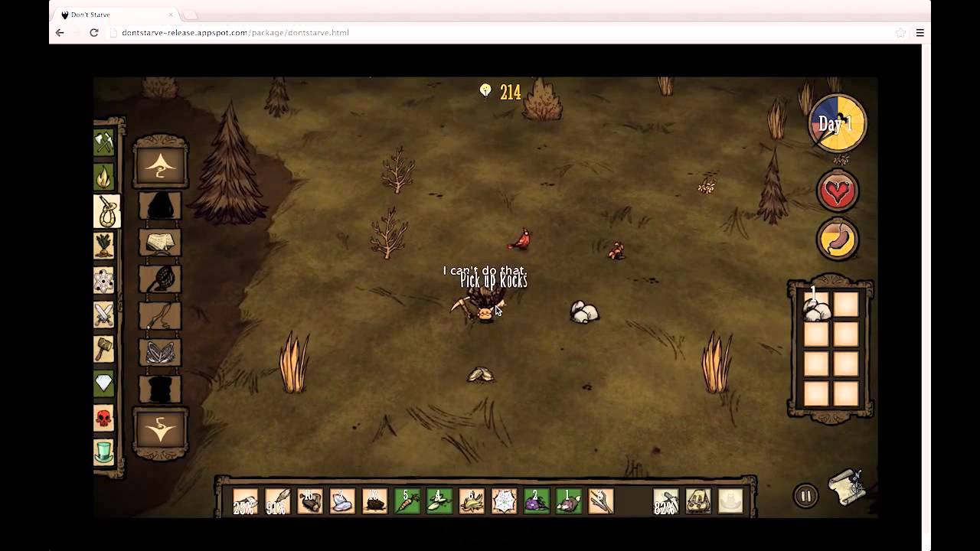
Task: Select the carrots stack of 5
Action: coord(407,501)
